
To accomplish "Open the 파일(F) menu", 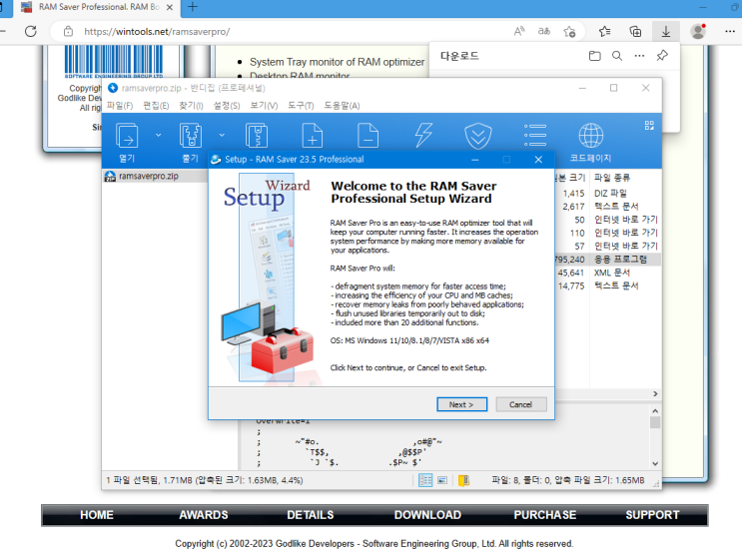I will (119, 106).
